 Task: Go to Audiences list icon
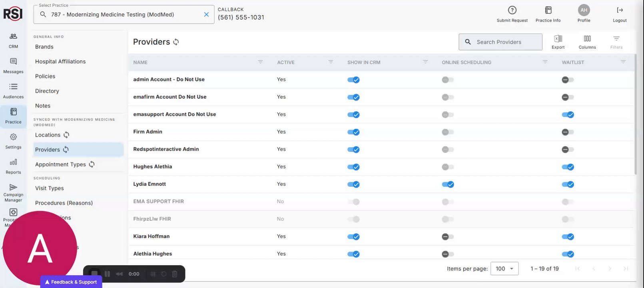13,87
